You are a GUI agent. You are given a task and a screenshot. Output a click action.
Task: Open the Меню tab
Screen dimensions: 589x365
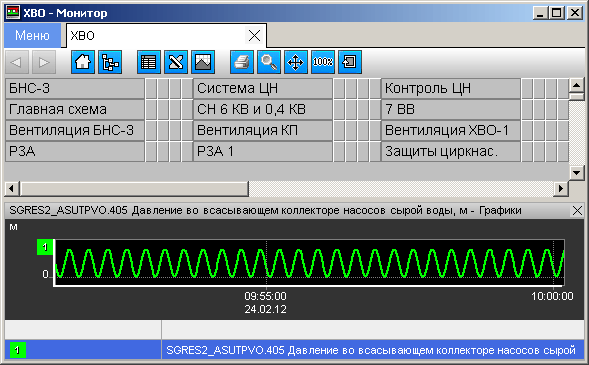32,35
